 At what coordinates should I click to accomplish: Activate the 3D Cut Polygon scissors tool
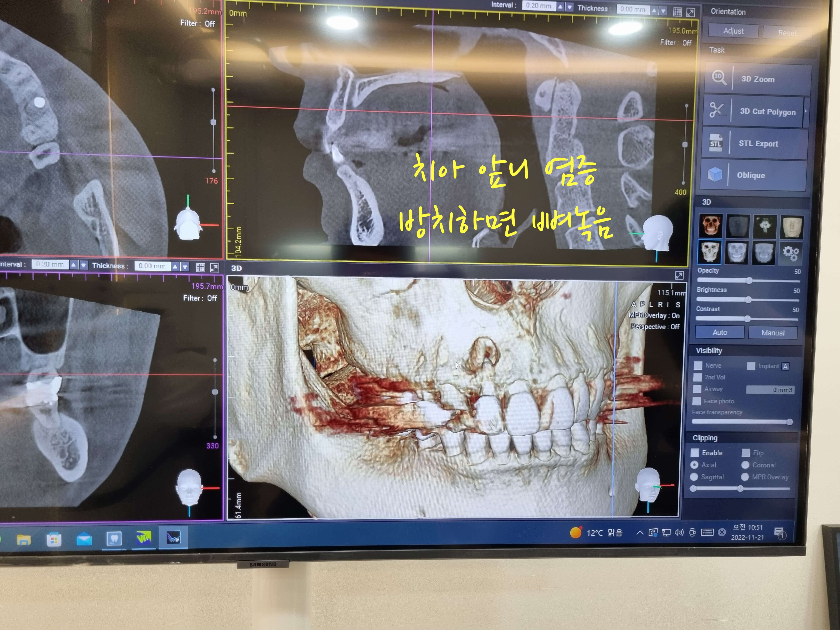click(717, 110)
